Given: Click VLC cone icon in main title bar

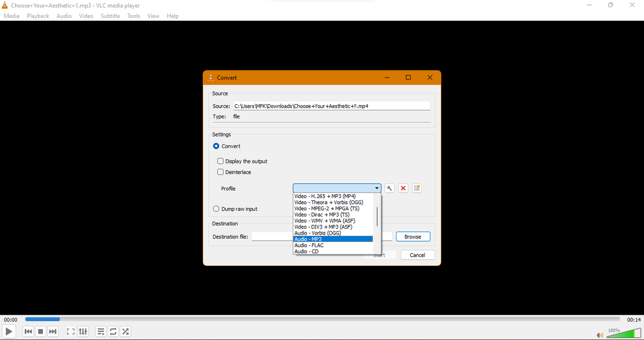Looking at the screenshot, I should tap(5, 6).
